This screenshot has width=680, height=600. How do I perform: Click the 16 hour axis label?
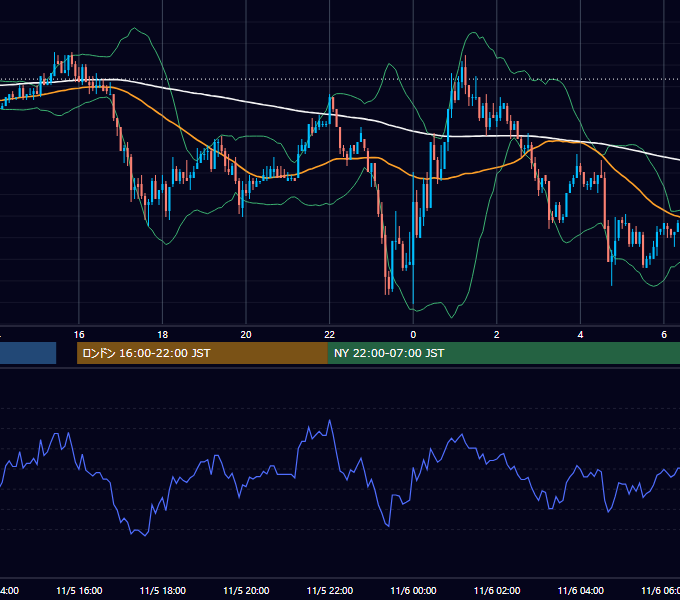coord(79,335)
